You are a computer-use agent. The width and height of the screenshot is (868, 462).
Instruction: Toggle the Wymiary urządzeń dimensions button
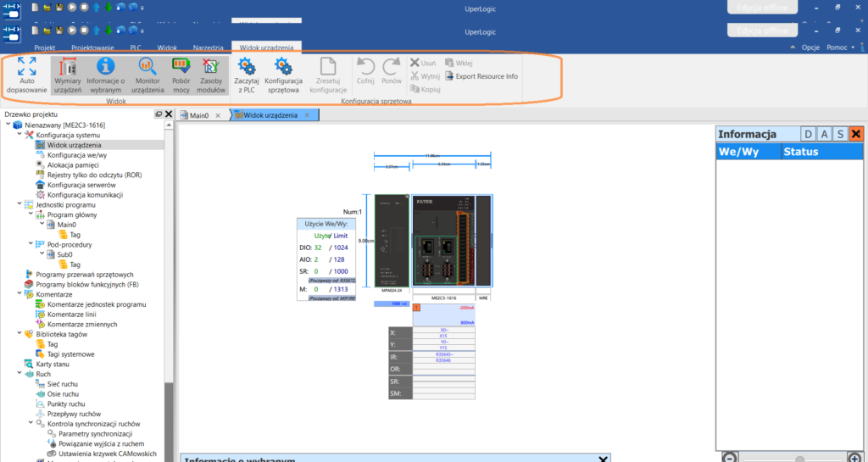(x=68, y=75)
